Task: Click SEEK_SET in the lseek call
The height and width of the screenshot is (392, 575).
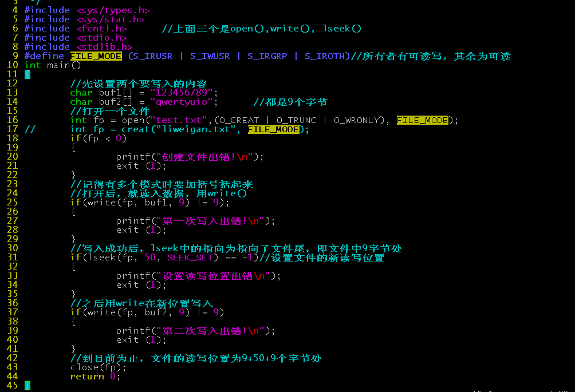Action: click(x=190, y=258)
